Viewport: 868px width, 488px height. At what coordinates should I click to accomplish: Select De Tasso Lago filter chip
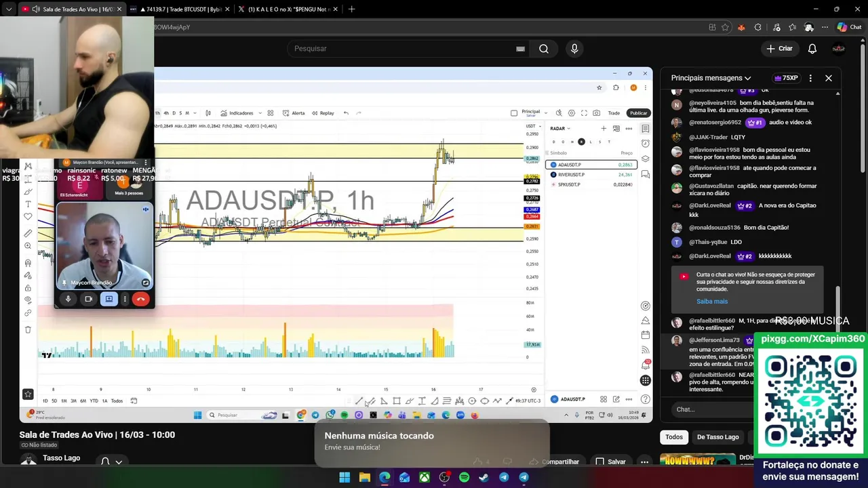click(717, 437)
